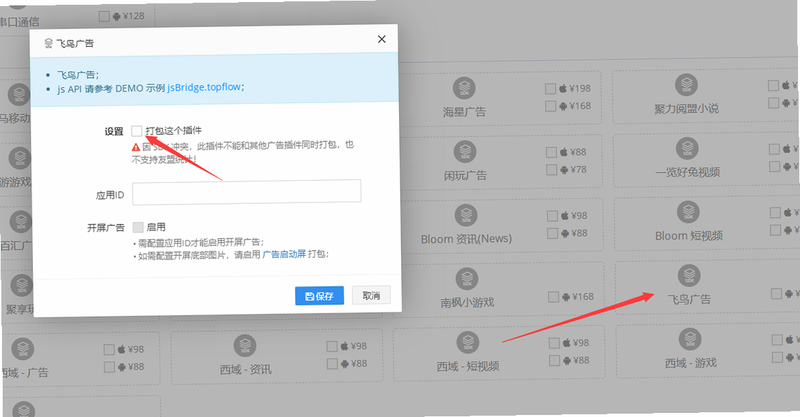This screenshot has height=417, width=800.
Task: Check the 打包这个插件 checkbox
Action: [x=136, y=131]
